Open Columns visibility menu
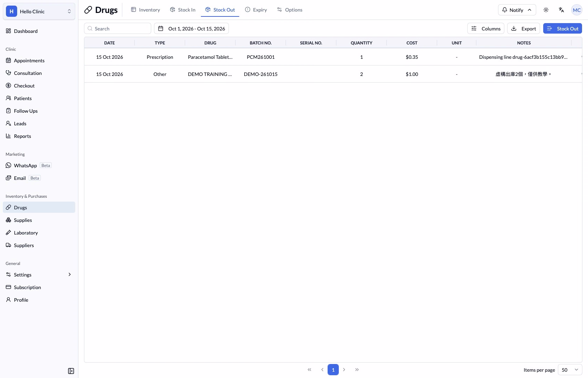This screenshot has width=588, height=378. click(x=486, y=29)
